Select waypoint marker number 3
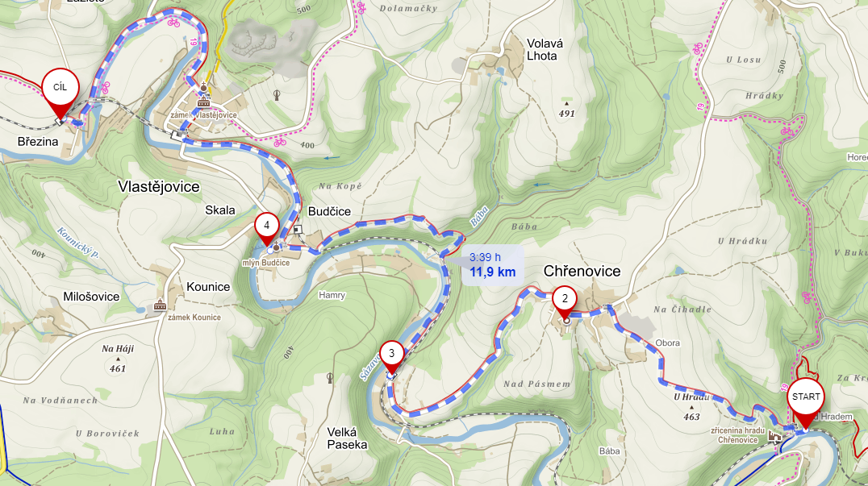The image size is (868, 486). tap(391, 358)
